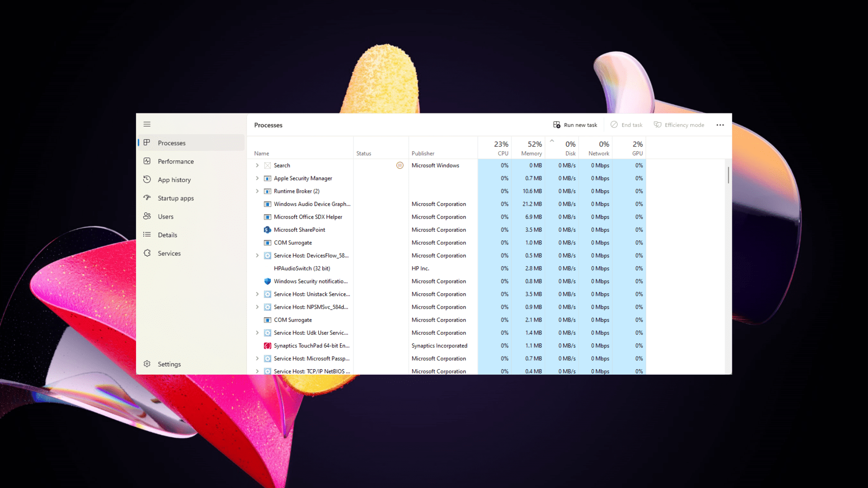Viewport: 868px width, 488px height.
Task: Expand Service Host: Udk User Service row
Action: pos(257,333)
